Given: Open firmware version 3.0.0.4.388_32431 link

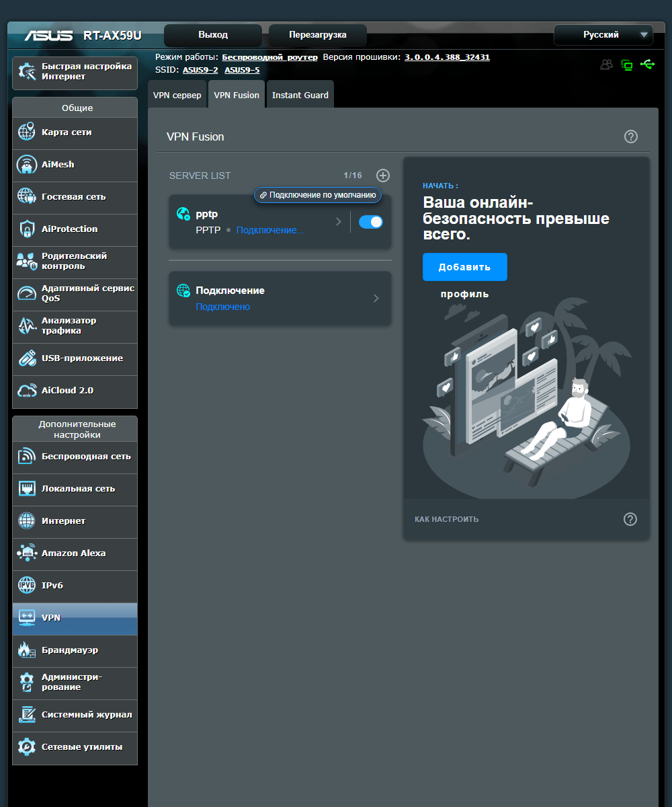Looking at the screenshot, I should [447, 57].
